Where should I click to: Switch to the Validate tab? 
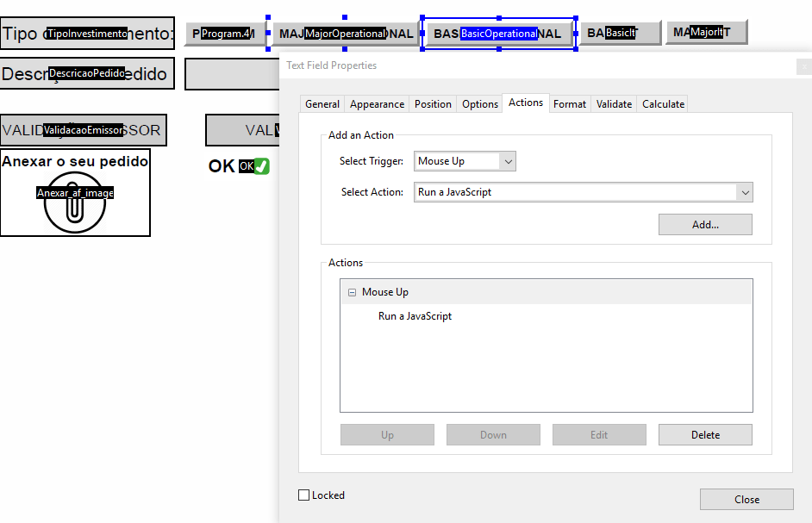point(613,103)
